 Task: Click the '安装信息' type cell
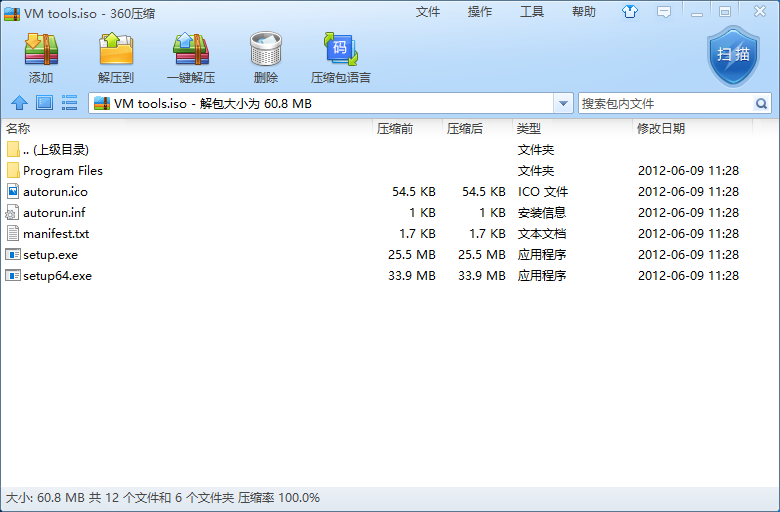click(x=542, y=212)
